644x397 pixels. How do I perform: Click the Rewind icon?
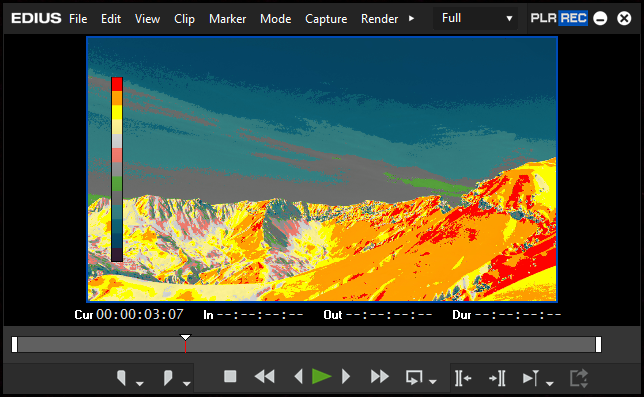pos(264,377)
